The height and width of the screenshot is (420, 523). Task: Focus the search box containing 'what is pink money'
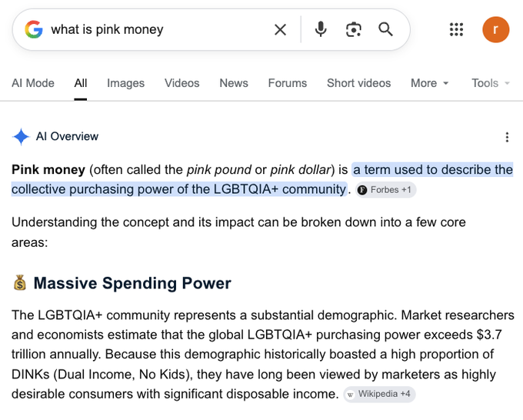[x=211, y=30]
